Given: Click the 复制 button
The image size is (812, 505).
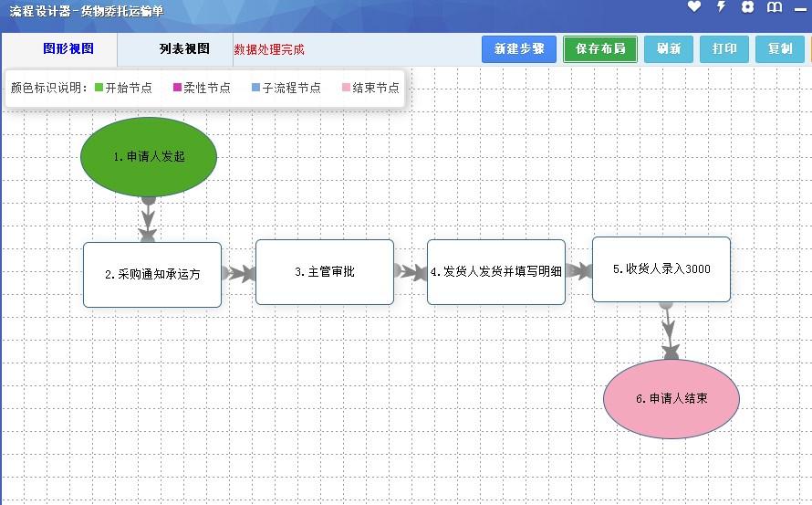Looking at the screenshot, I should [780, 49].
